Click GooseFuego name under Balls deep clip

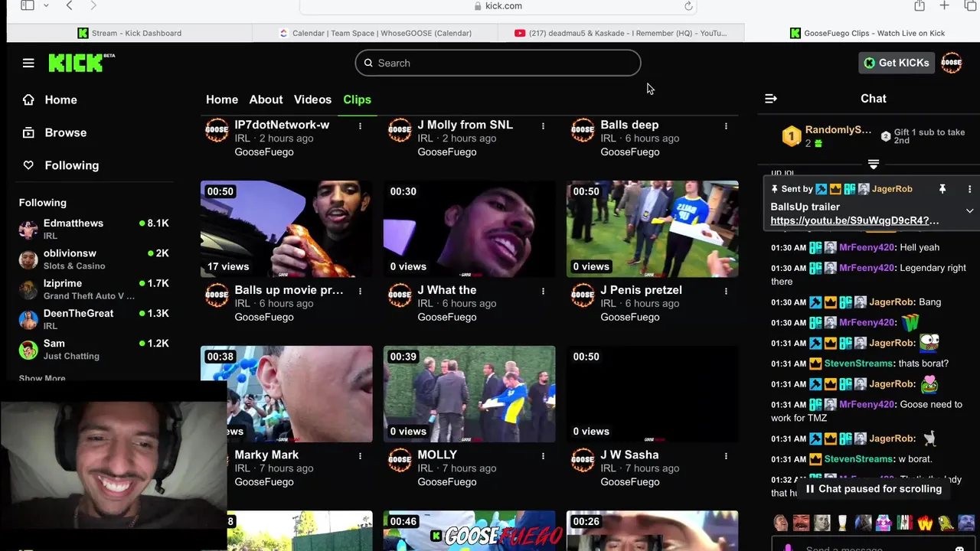tap(629, 152)
